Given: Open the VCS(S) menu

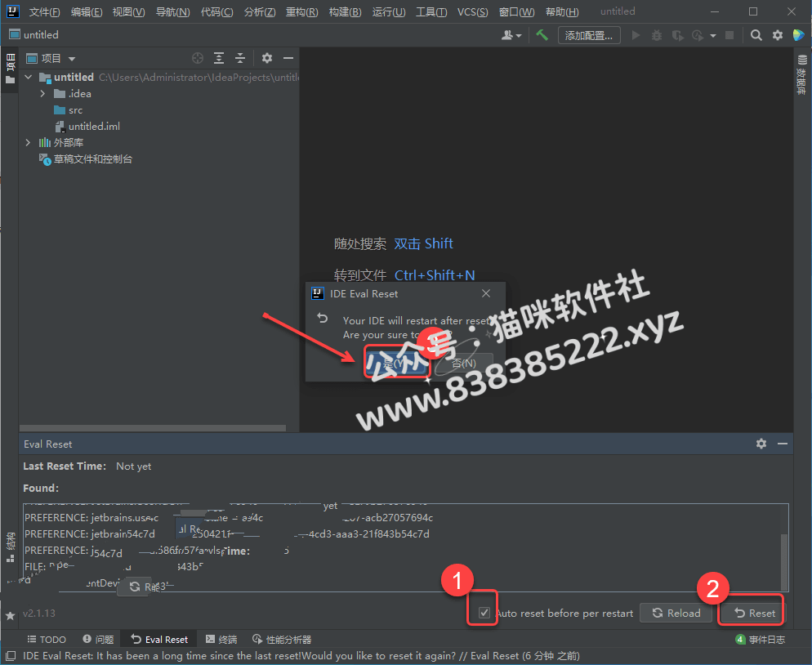Looking at the screenshot, I should (472, 11).
